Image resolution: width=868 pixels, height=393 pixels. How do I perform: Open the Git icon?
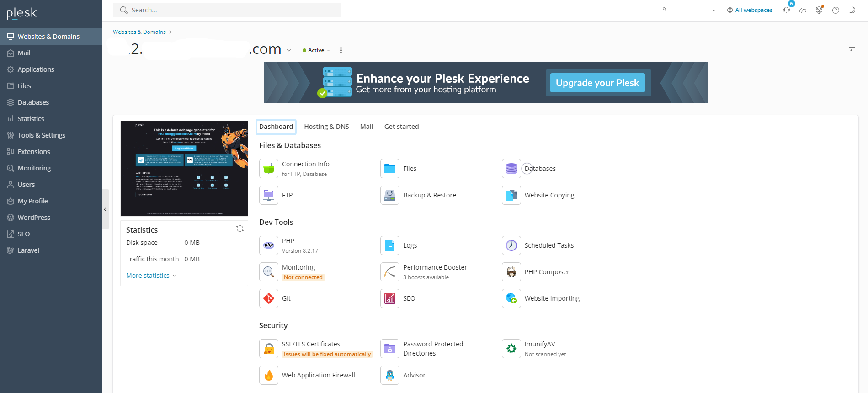point(269,298)
